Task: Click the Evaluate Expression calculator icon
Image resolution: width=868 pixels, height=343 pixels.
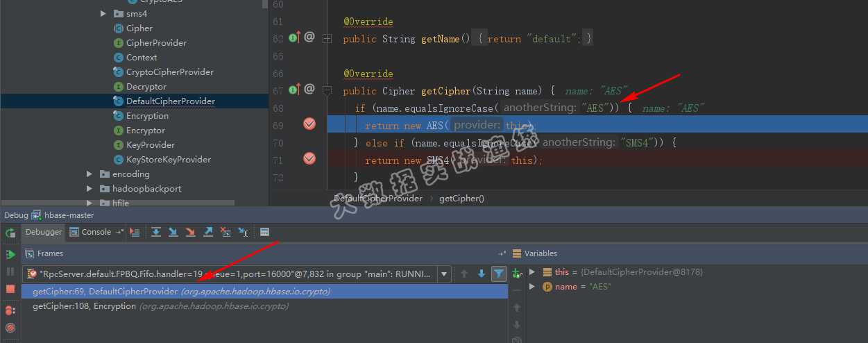Action: [264, 232]
